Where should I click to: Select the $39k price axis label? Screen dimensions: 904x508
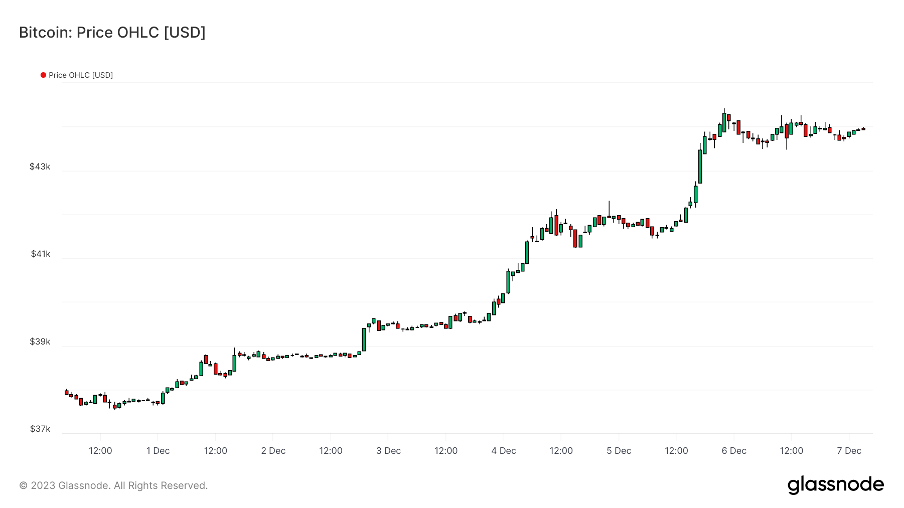coord(40,342)
